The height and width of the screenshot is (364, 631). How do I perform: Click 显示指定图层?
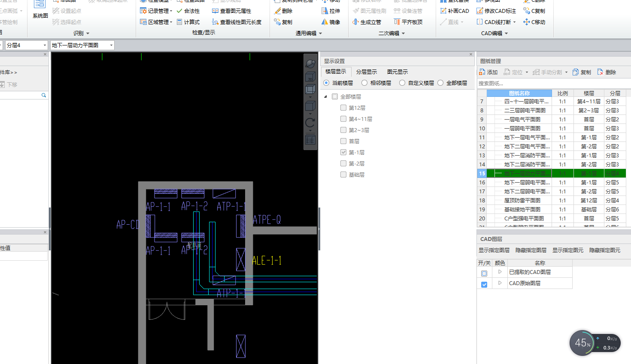click(x=494, y=250)
